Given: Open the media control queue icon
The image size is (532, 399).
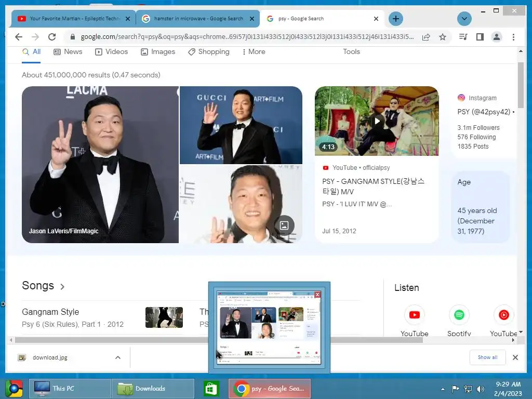Looking at the screenshot, I should click(x=463, y=37).
